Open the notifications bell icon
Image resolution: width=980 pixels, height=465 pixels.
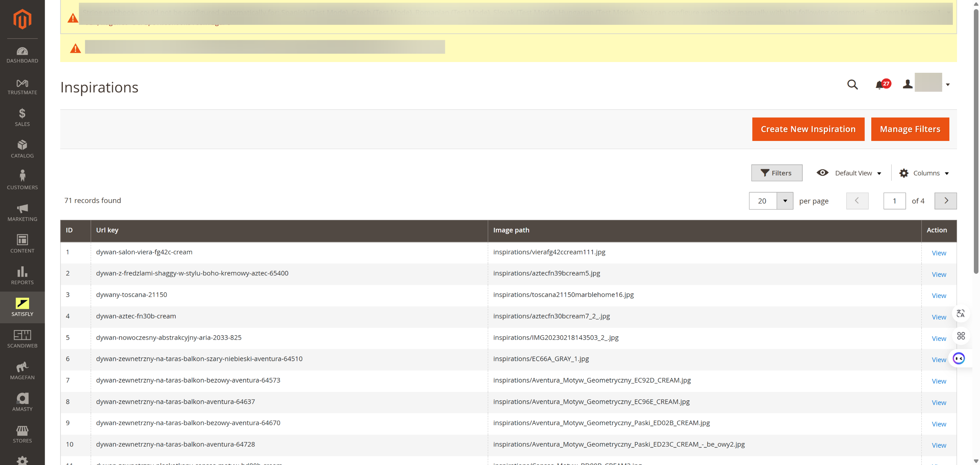[x=880, y=85]
